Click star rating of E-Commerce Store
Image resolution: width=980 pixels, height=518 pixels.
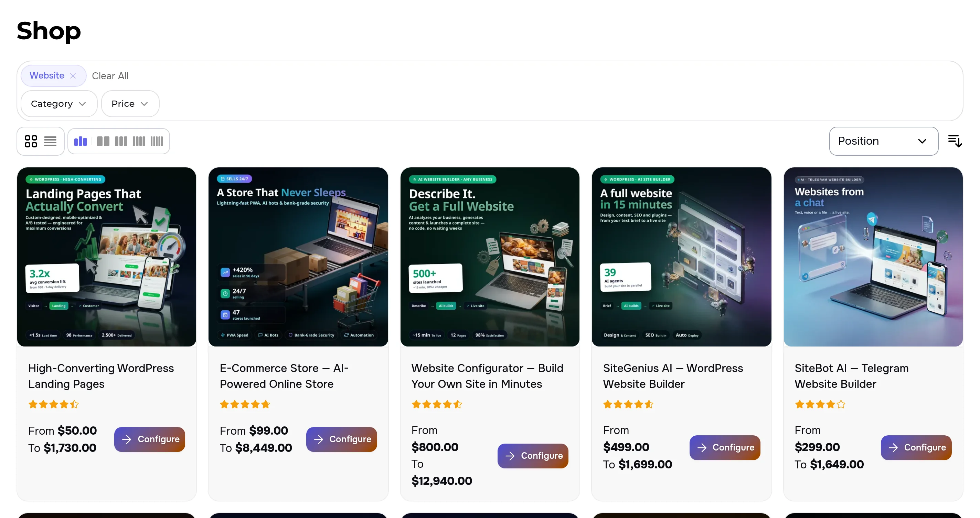pos(245,404)
